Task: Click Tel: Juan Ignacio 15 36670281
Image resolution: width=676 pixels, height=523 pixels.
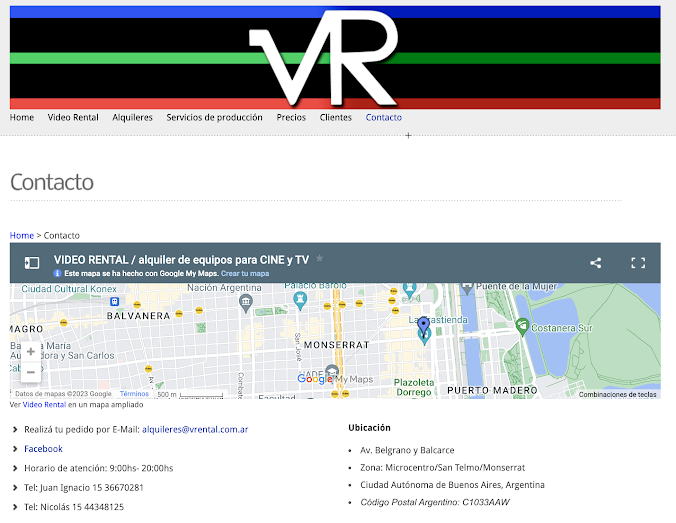Action: (84, 488)
